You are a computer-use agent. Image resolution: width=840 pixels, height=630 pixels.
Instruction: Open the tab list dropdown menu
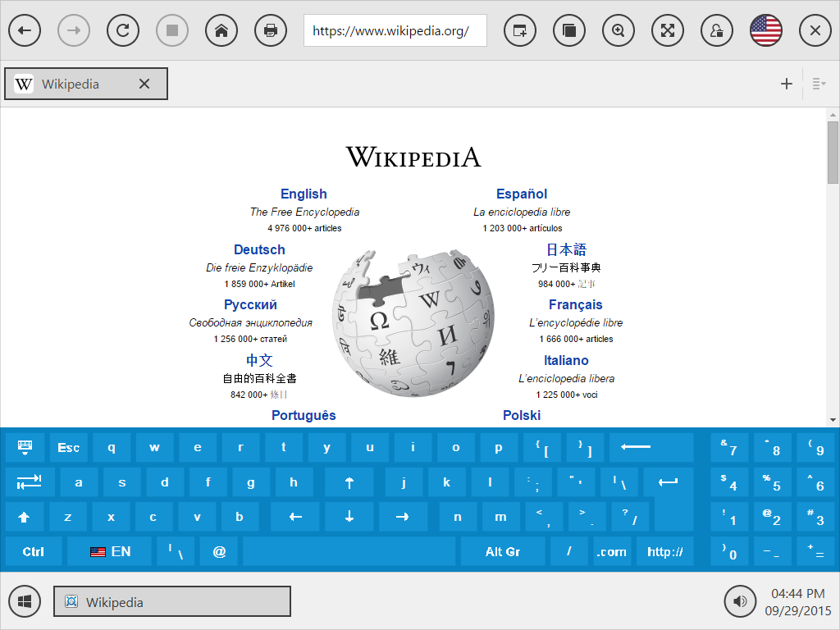tap(819, 84)
